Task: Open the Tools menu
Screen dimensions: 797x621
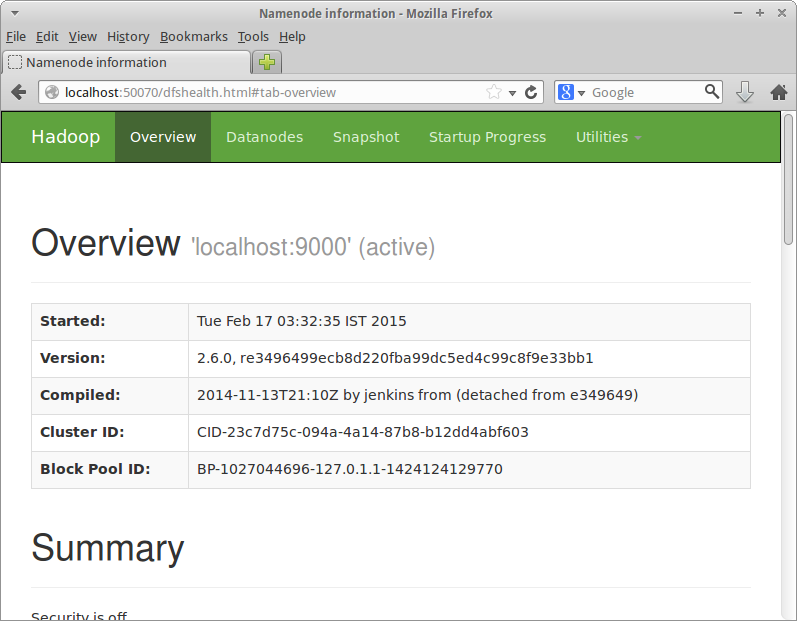Action: (253, 37)
